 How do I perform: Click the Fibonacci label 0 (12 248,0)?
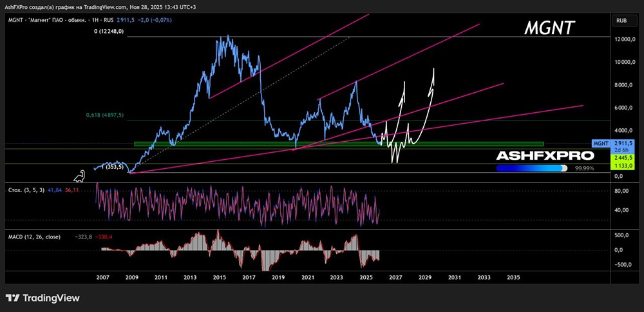pyautogui.click(x=108, y=31)
